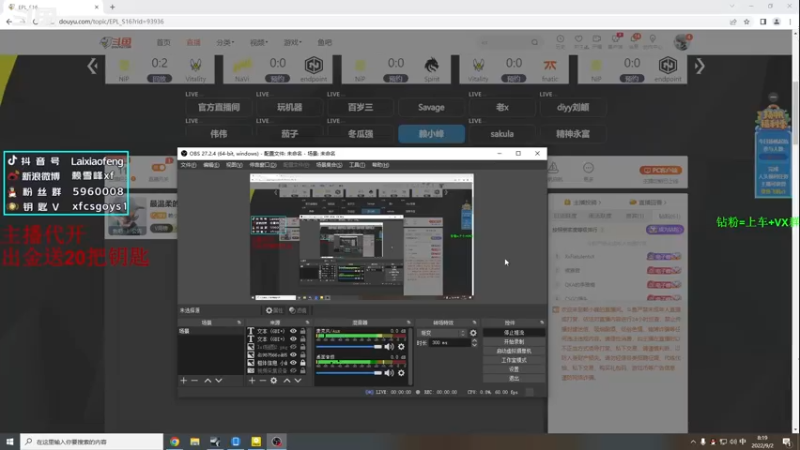Open OBS 视图 menu

[x=234, y=165]
